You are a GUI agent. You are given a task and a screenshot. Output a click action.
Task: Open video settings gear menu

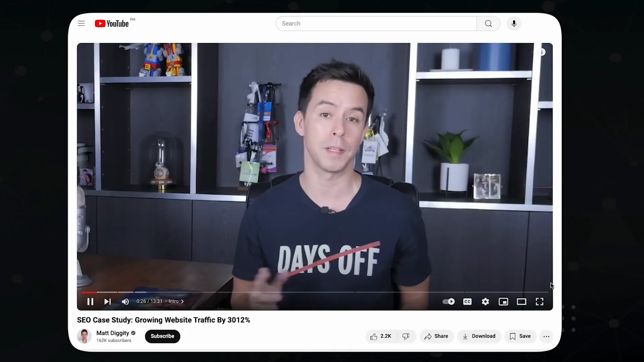tap(486, 301)
